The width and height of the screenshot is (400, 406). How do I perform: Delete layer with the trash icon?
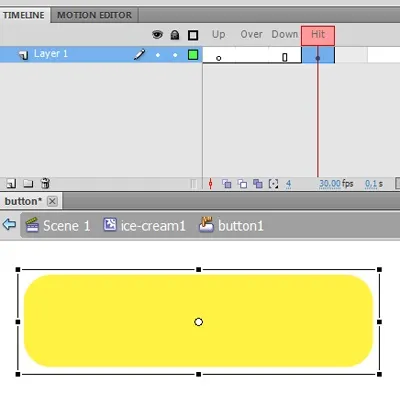click(x=45, y=183)
